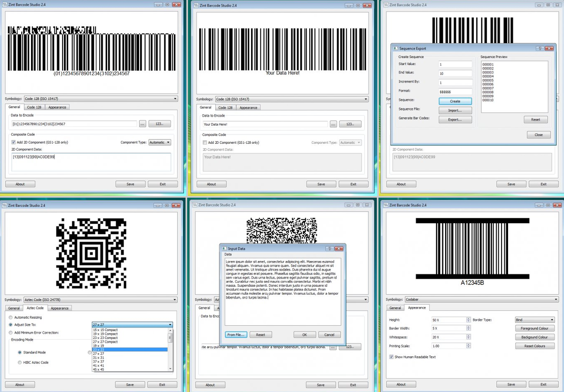Screen dimensions: 564x392
Task: Click About in the Aztec Code window
Action: click(x=20, y=384)
